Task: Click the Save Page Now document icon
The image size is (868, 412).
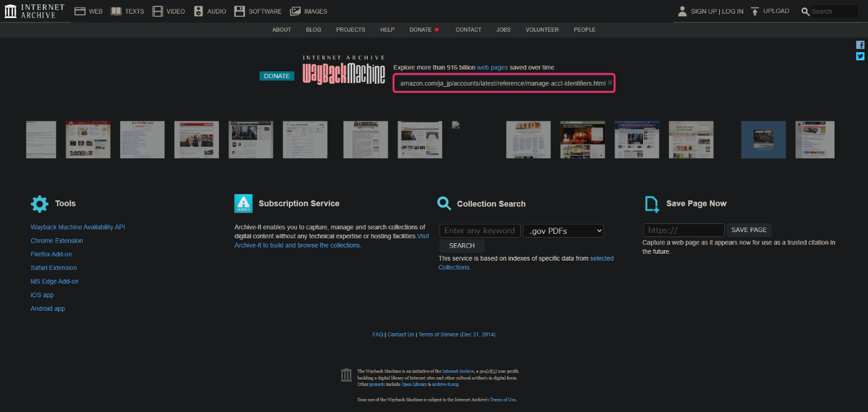Action: point(652,204)
